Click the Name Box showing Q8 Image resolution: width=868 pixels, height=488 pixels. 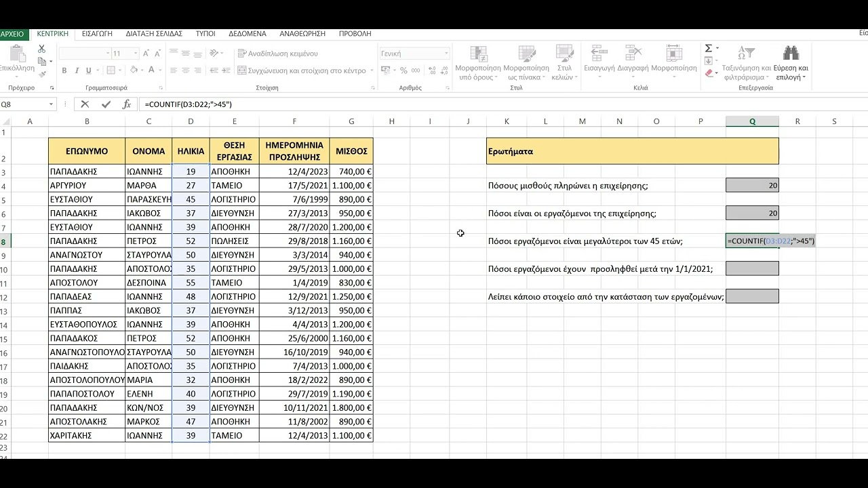(x=23, y=104)
